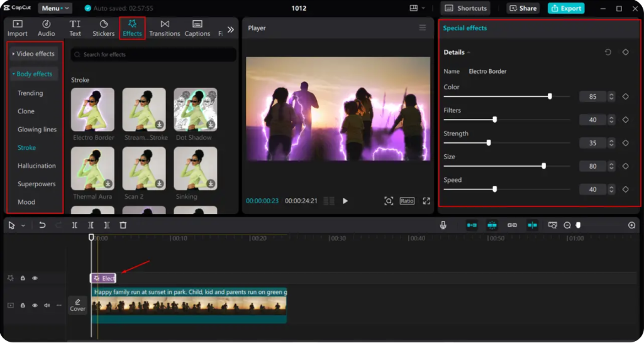The image size is (644, 343).
Task: Download the Thermal Aura effect
Action: pos(108,184)
